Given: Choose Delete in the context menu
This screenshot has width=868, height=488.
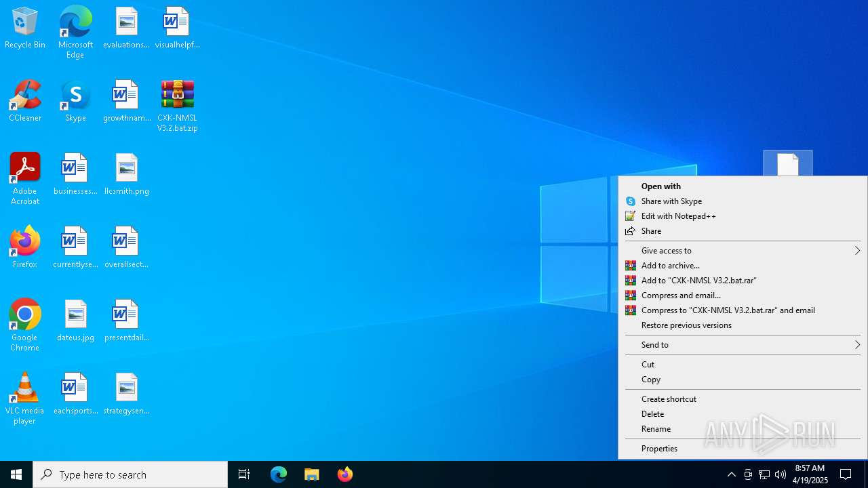Looking at the screenshot, I should (x=743, y=414).
